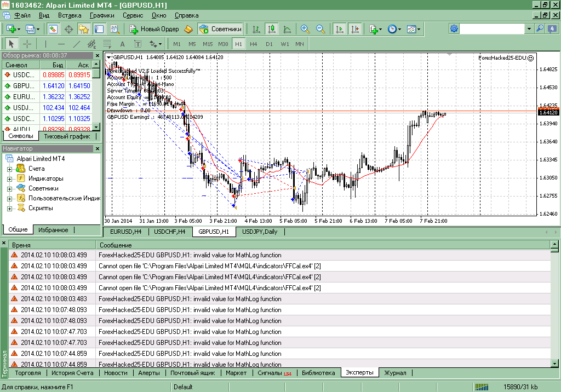Select the crosshair cursor tool
Screen dimensions: 561x392
27,44
